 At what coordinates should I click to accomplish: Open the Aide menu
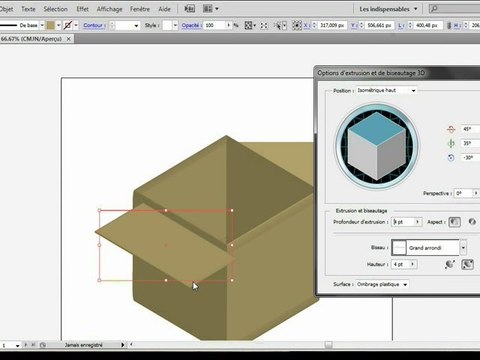164,9
